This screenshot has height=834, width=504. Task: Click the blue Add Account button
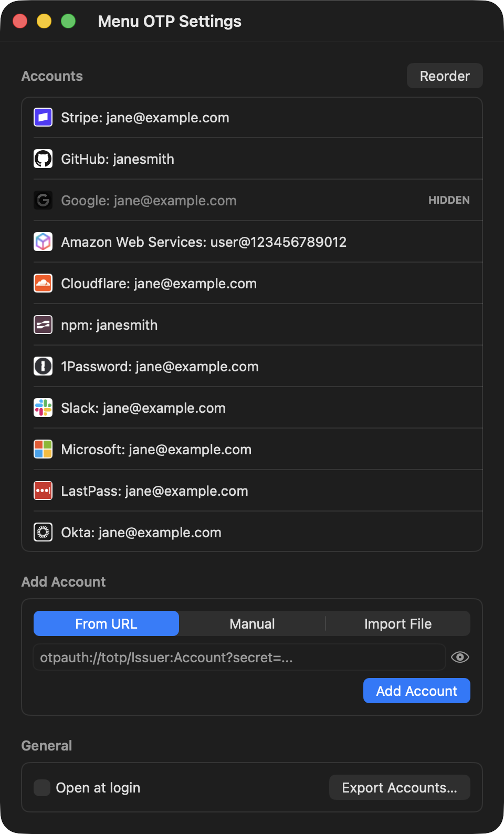(x=417, y=691)
